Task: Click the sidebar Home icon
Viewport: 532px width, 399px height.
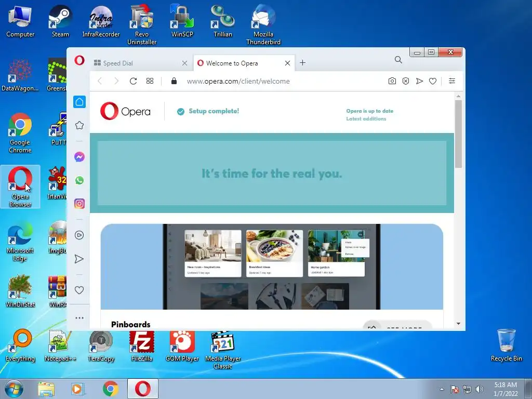Action: click(x=79, y=102)
